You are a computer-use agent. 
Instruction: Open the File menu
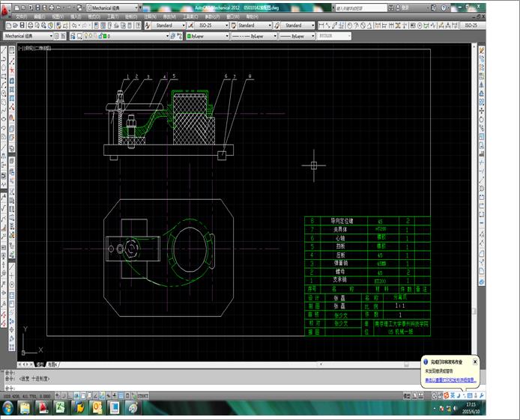point(20,16)
